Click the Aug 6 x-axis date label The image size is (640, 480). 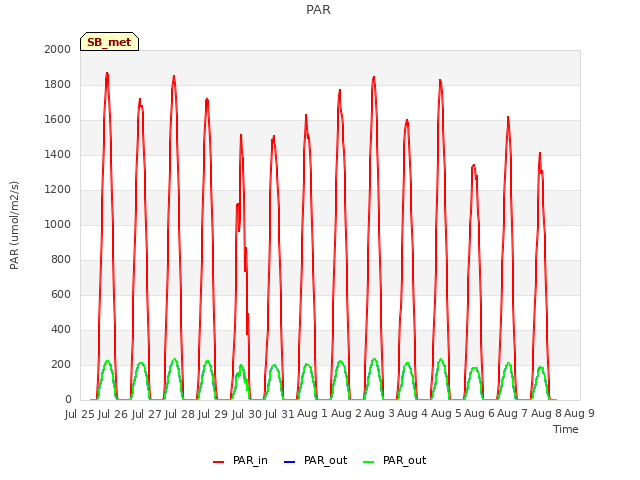pos(479,414)
